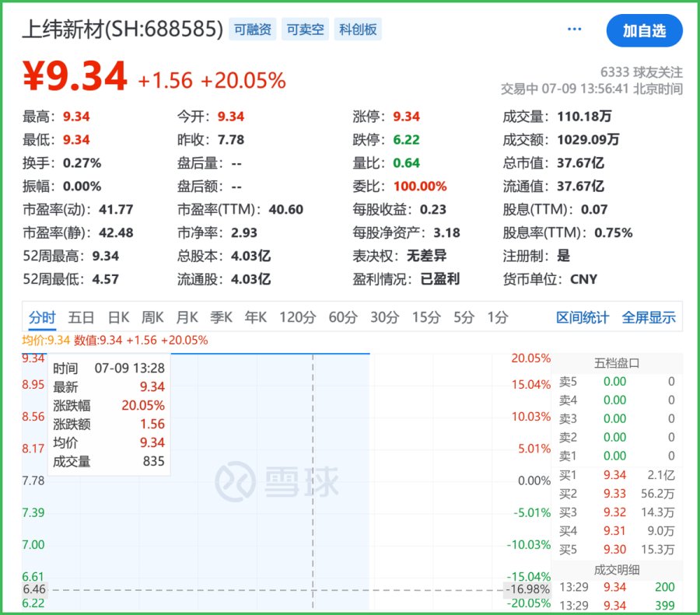700x615 pixels.
Task: Click the 五档盘口 order book header
Action: point(617,363)
